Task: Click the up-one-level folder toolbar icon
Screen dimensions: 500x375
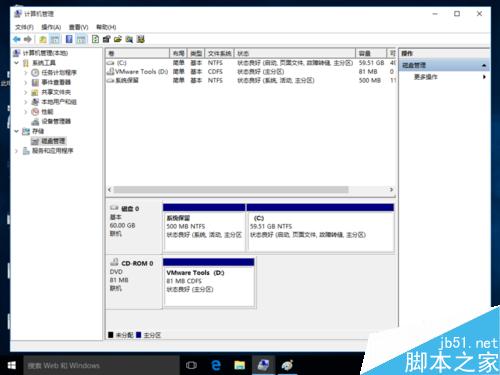Action: (x=43, y=39)
